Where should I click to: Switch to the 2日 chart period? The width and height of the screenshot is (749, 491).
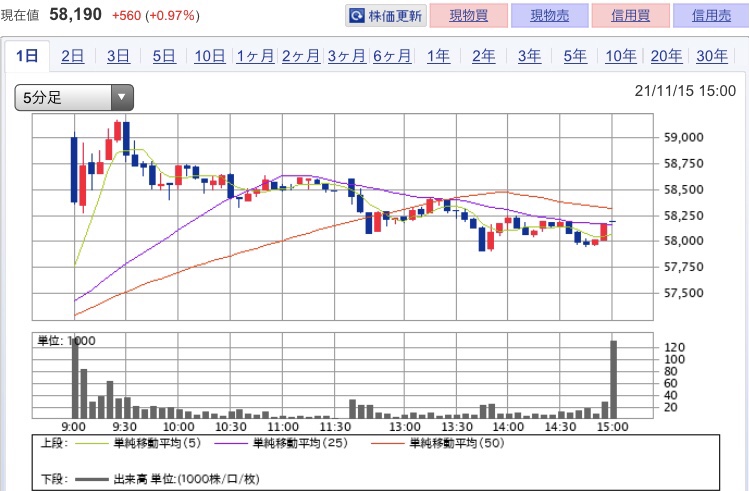pos(73,56)
